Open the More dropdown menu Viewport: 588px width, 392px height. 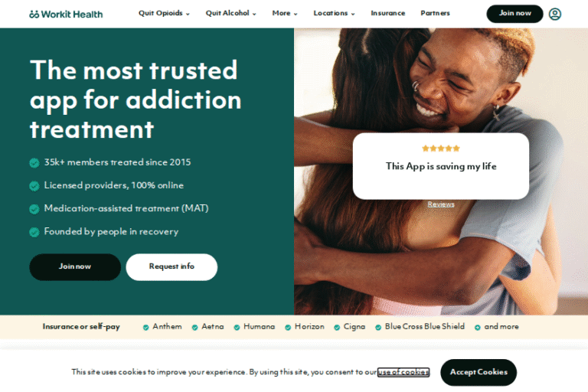tap(285, 13)
